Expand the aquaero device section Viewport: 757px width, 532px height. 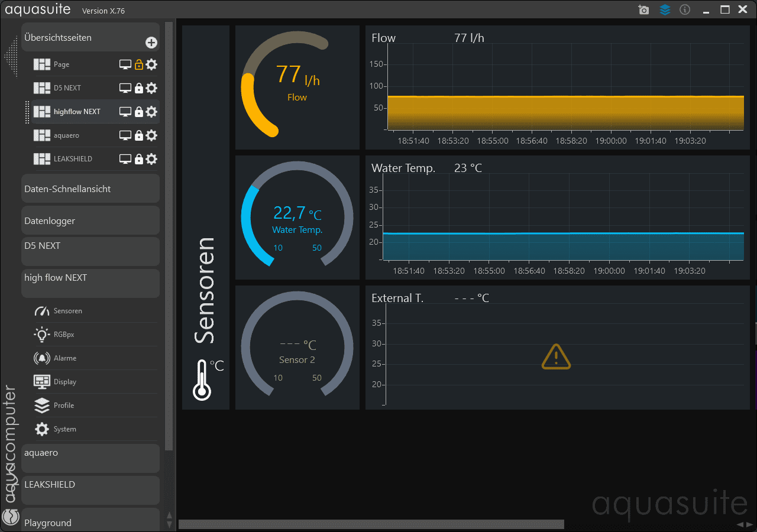click(x=90, y=459)
